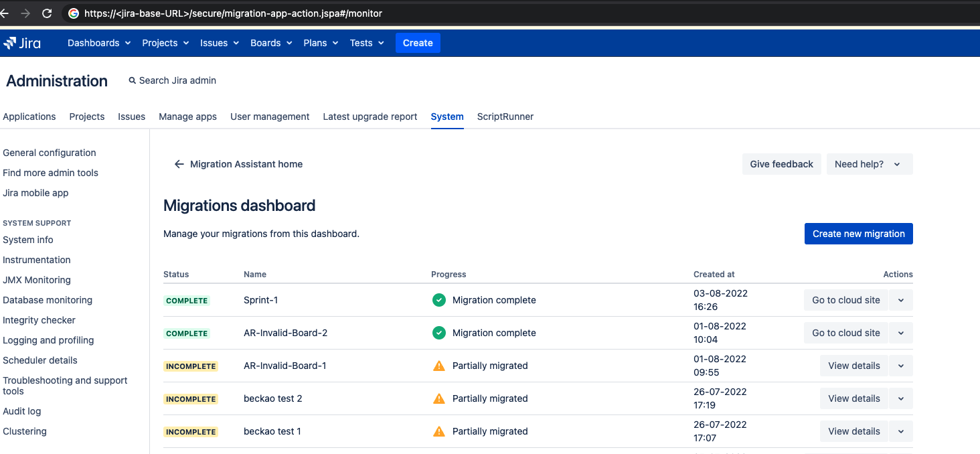Open the Projects dropdown in the top nav
Screen dimensions: 980x454
[x=165, y=43]
